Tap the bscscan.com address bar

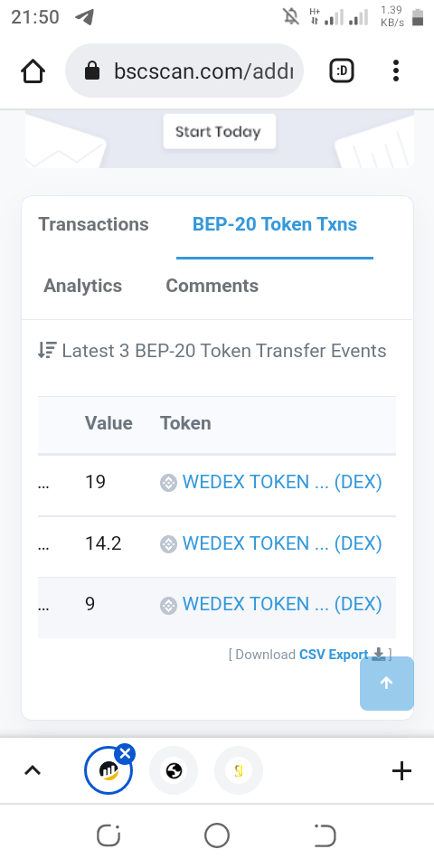pos(184,71)
